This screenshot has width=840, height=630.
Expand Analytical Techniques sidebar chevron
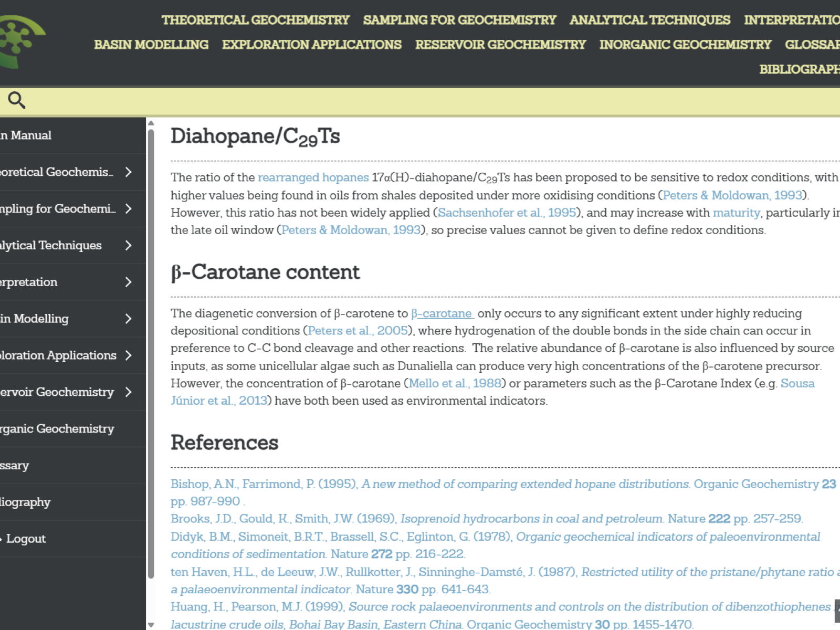(x=129, y=246)
